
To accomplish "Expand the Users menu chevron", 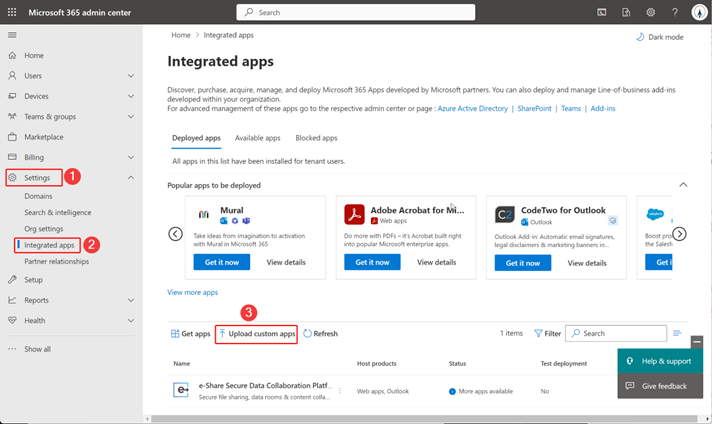I will [x=131, y=75].
